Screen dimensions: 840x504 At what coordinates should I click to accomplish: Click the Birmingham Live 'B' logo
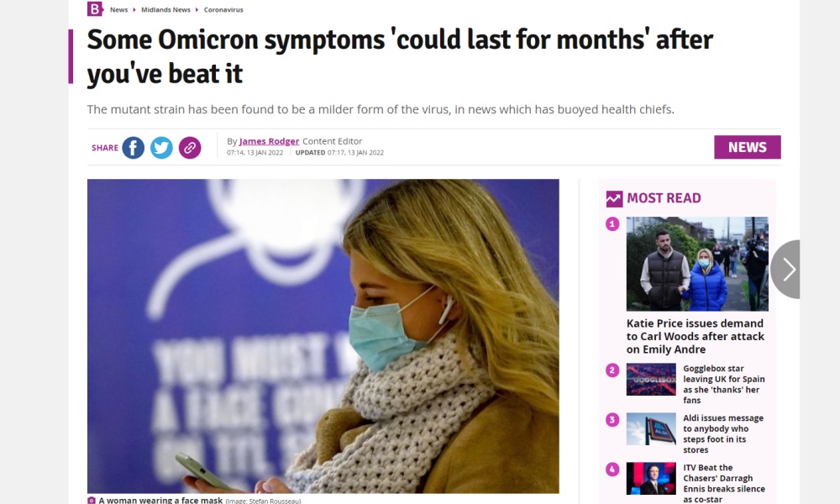pyautogui.click(x=95, y=8)
